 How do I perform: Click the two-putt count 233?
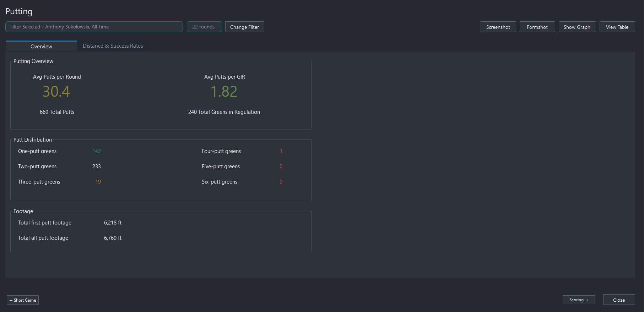(97, 166)
